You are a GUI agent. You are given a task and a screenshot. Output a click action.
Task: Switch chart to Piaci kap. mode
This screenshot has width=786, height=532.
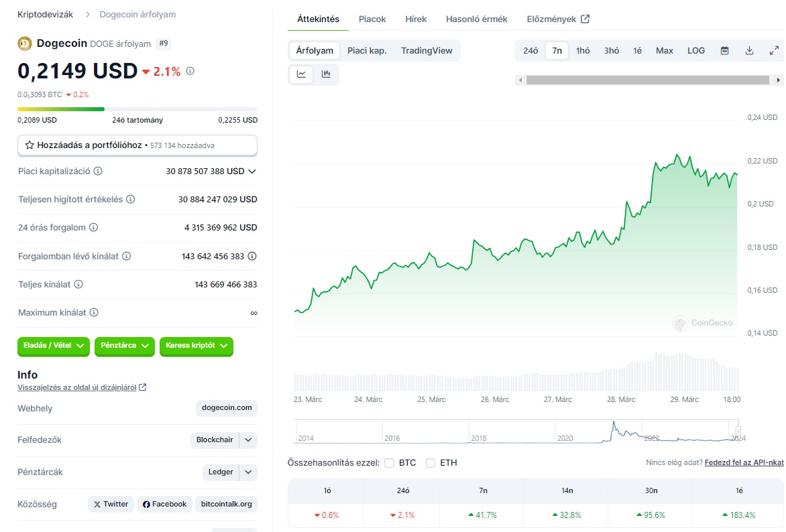click(367, 51)
